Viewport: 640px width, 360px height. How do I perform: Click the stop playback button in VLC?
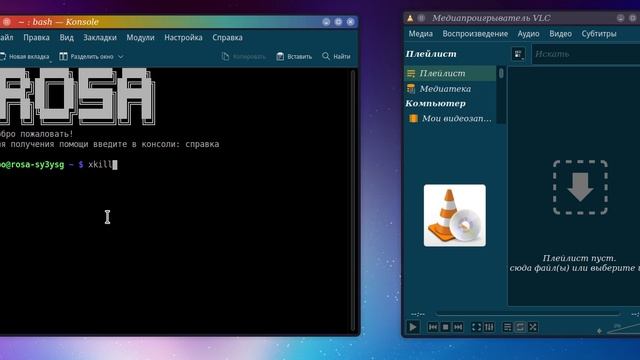coord(445,327)
